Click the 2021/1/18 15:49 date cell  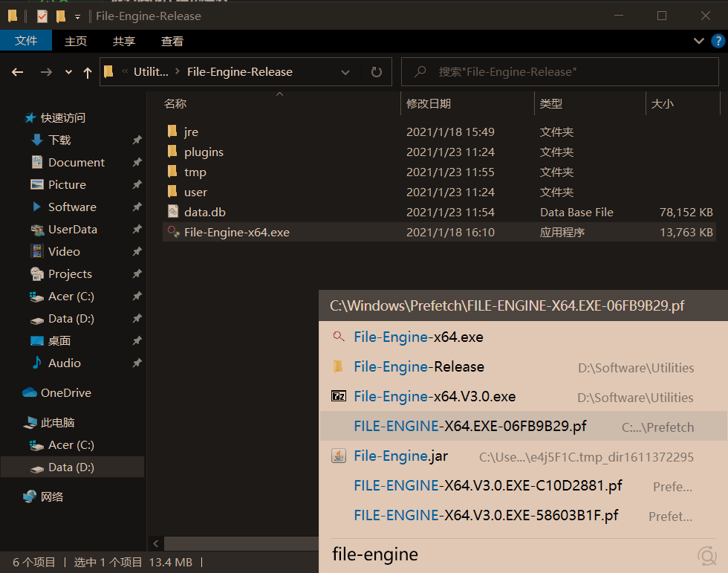(450, 132)
